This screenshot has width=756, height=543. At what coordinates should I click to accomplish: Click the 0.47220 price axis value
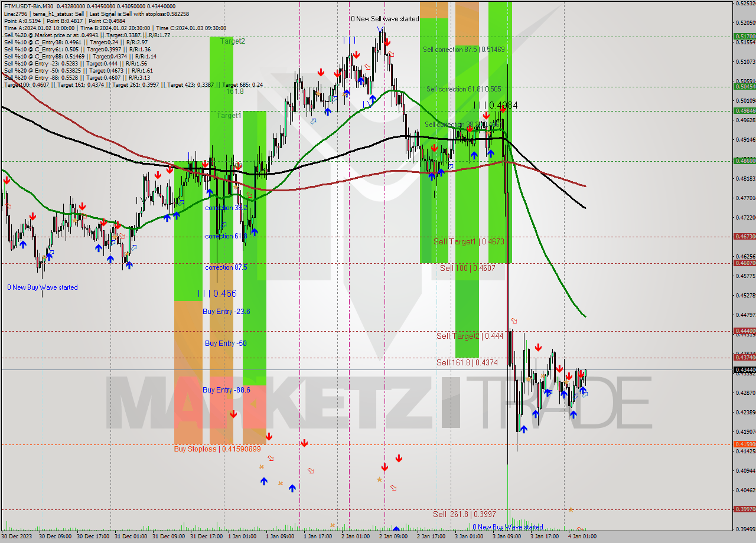coord(745,217)
